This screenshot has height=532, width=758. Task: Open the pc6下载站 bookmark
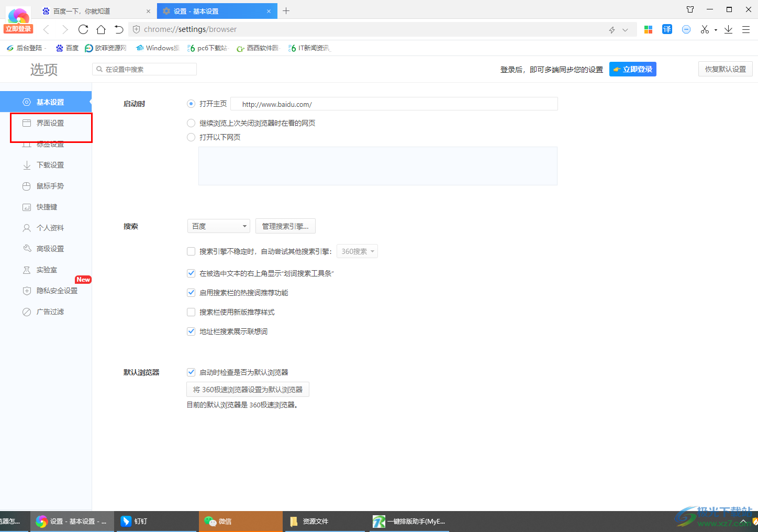[207, 48]
